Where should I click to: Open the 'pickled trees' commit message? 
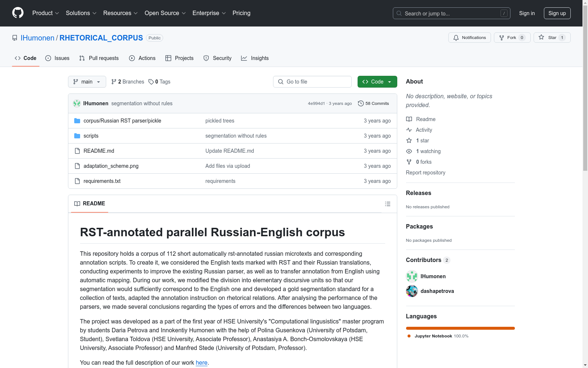[220, 121]
